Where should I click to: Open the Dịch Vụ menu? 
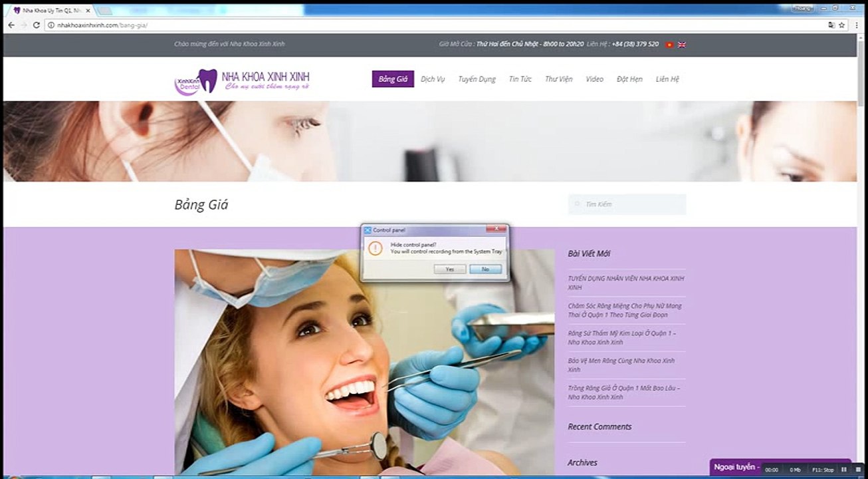click(433, 79)
